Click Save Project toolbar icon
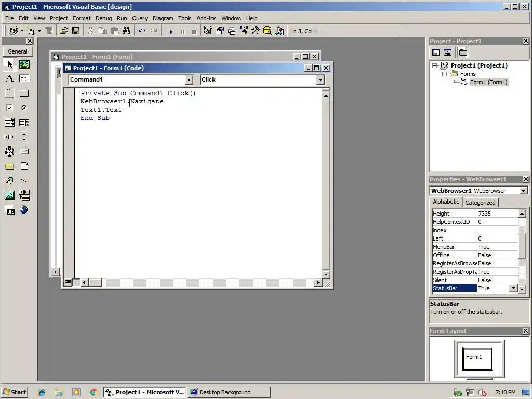The width and height of the screenshot is (532, 399). [76, 31]
